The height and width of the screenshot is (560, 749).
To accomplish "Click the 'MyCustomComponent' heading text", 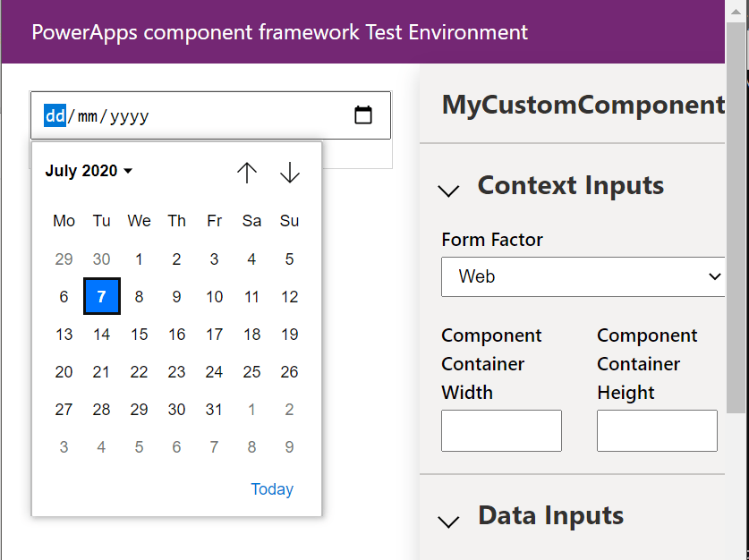I will click(583, 105).
